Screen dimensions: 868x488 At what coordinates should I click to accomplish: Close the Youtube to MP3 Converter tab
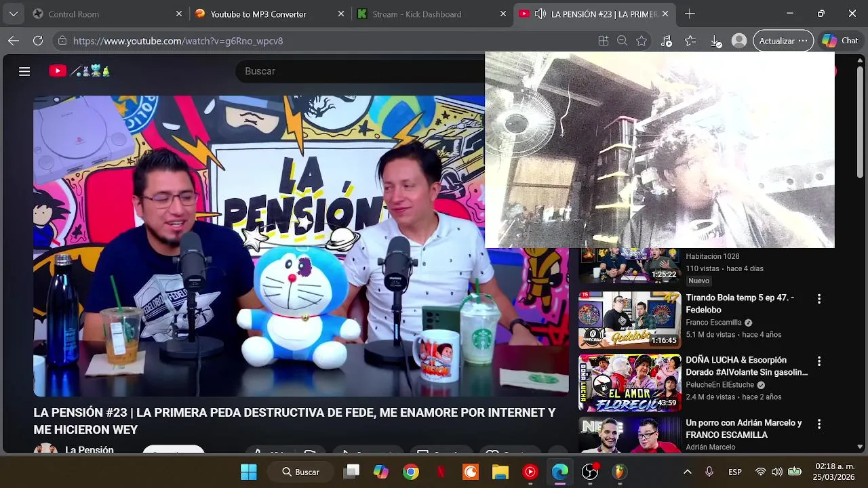pos(341,14)
